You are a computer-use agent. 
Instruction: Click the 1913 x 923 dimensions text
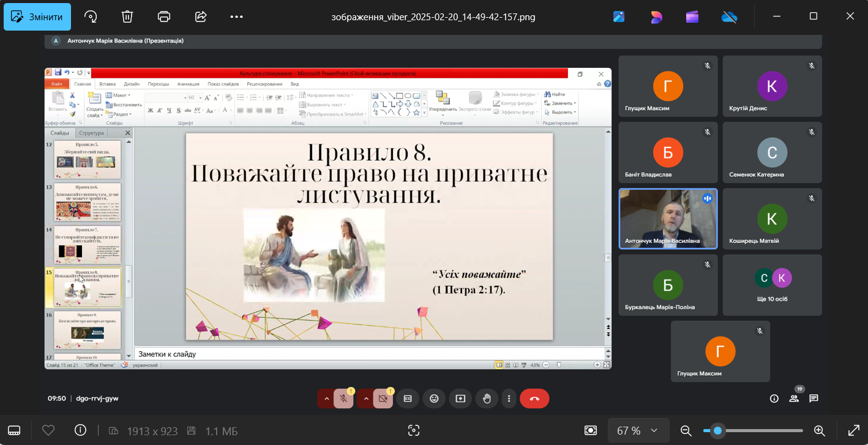tap(152, 431)
